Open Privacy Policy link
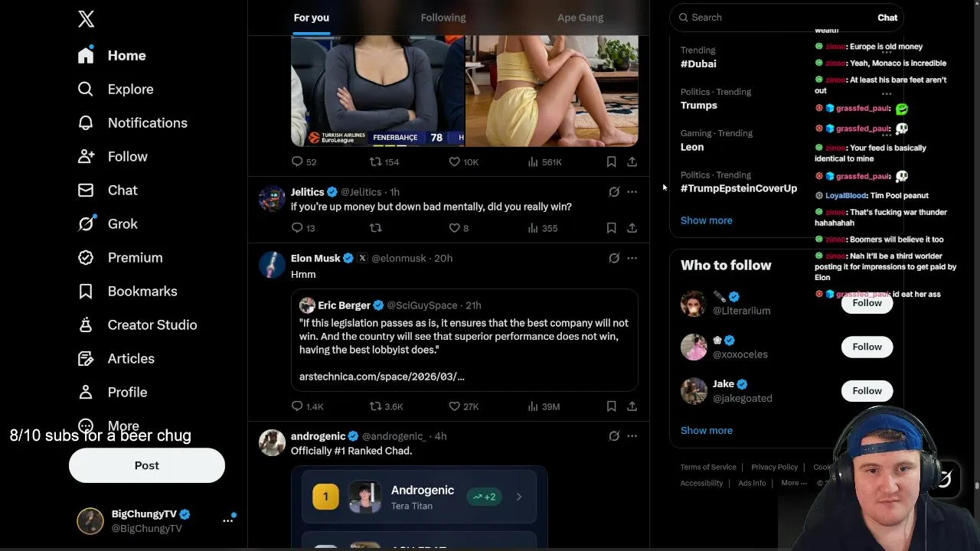The width and height of the screenshot is (980, 551). pos(775,467)
